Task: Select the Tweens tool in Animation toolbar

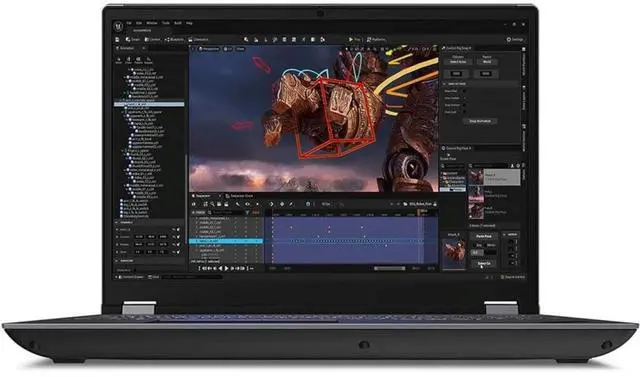Action: coord(138,60)
